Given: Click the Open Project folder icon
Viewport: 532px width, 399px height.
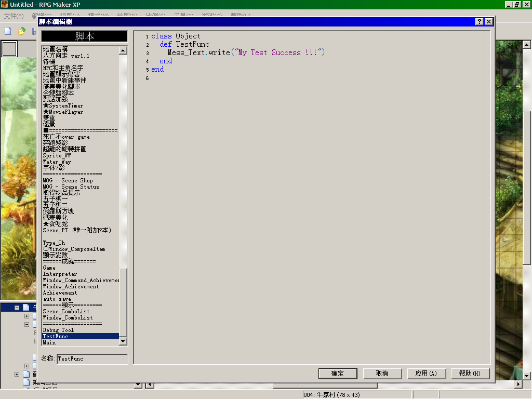Looking at the screenshot, I should click(22, 31).
